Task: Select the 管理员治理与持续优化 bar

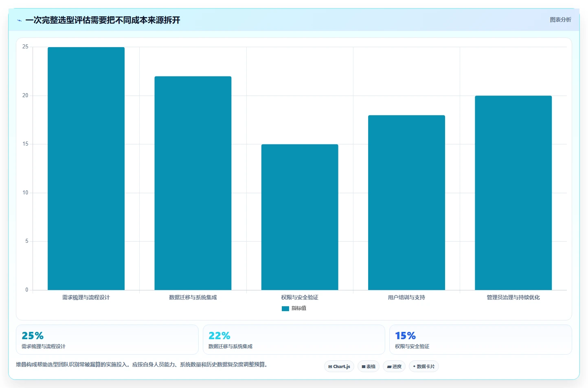Action: click(513, 193)
